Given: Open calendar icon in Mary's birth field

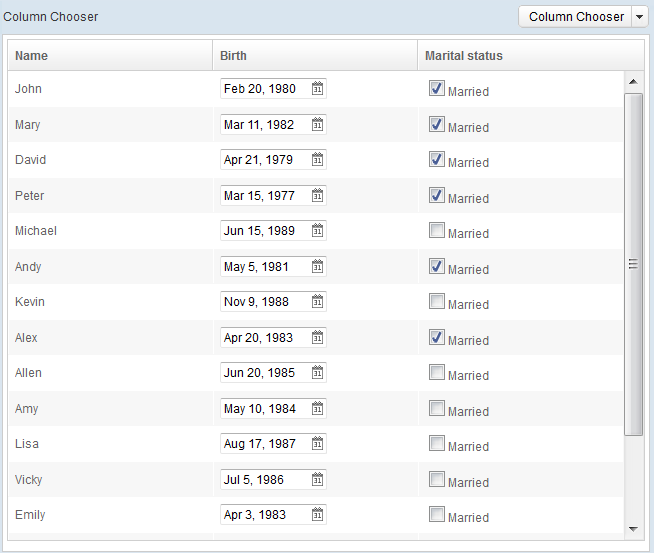Looking at the screenshot, I should pos(317,124).
